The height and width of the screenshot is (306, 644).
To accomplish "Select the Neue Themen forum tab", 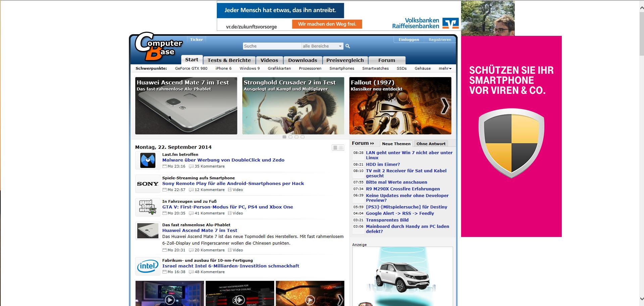I will click(396, 144).
